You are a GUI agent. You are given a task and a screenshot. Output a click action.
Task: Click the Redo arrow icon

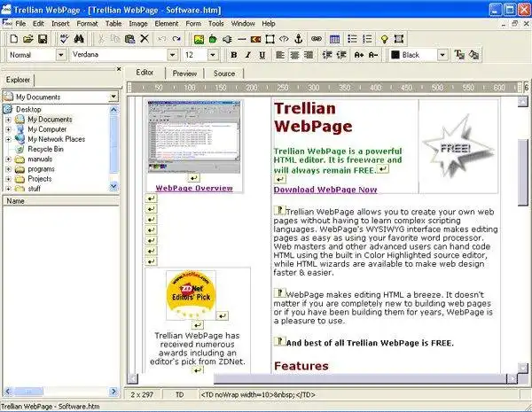point(176,39)
